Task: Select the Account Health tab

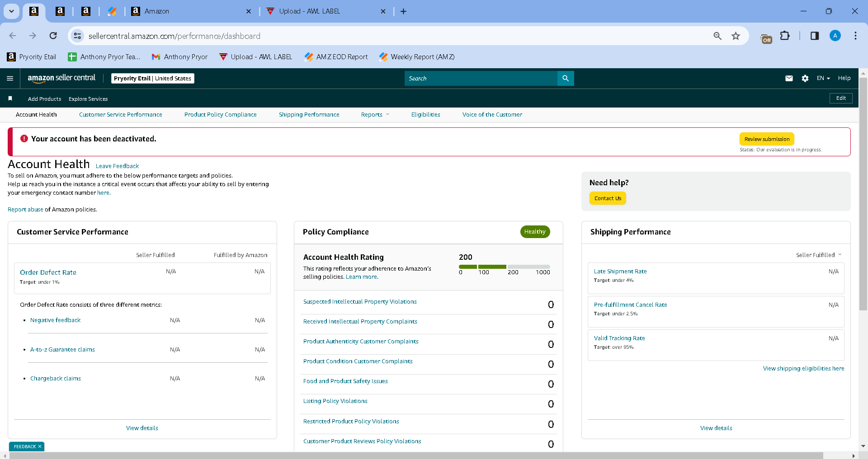Action: point(36,114)
